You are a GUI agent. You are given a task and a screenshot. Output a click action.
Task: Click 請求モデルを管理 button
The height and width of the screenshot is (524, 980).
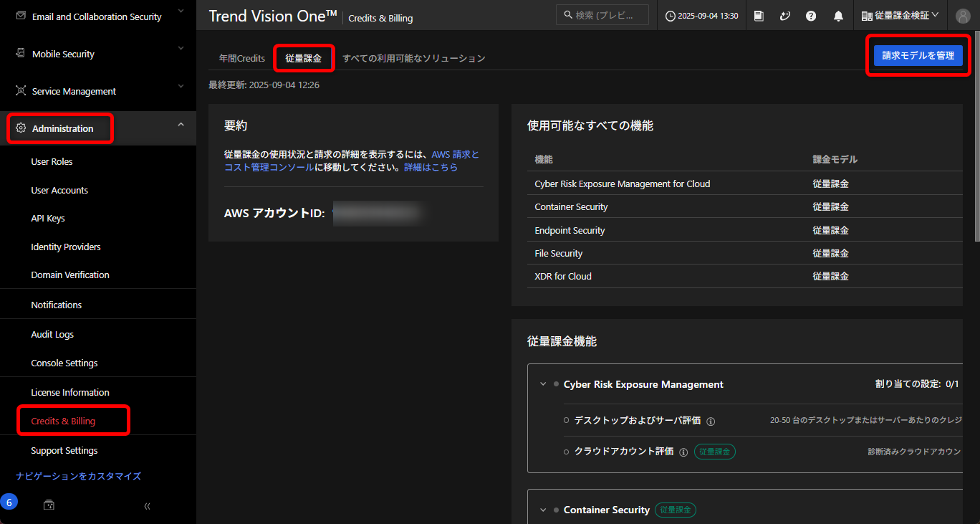918,55
